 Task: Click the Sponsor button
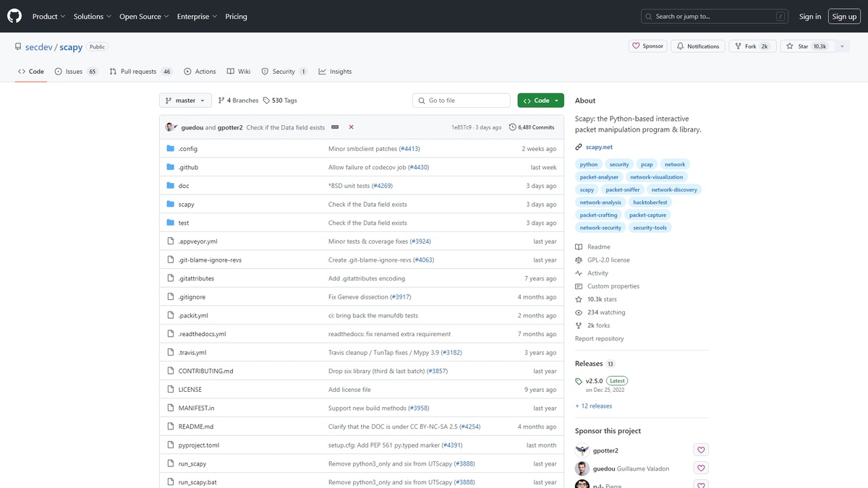647,46
